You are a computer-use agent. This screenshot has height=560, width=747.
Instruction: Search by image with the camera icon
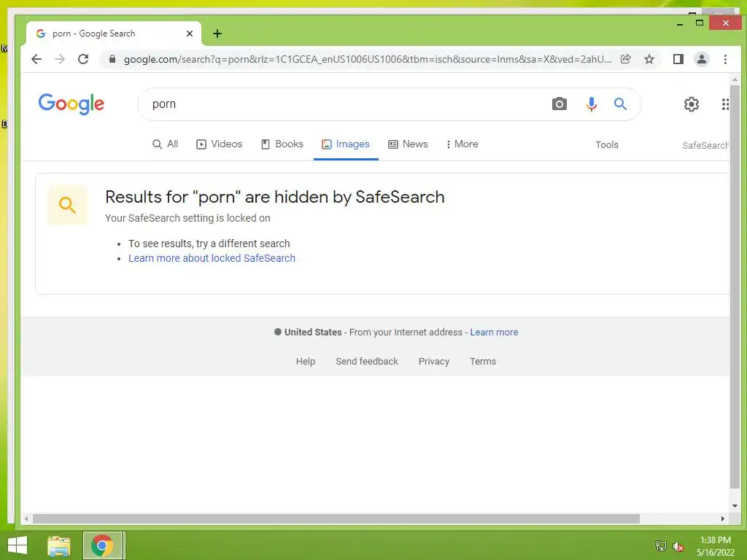tap(560, 104)
